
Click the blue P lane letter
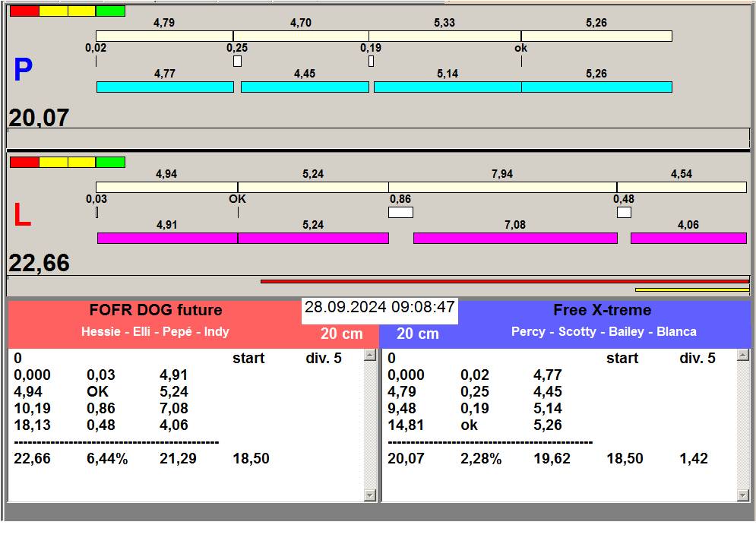pyautogui.click(x=23, y=71)
